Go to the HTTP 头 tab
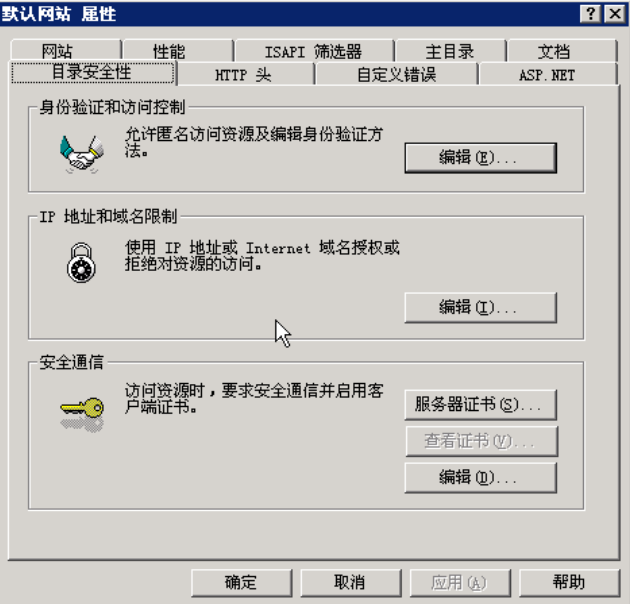 pyautogui.click(x=246, y=74)
